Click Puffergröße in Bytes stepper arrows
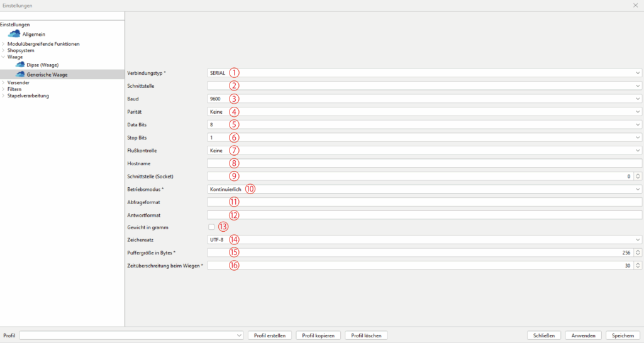 [638, 253]
